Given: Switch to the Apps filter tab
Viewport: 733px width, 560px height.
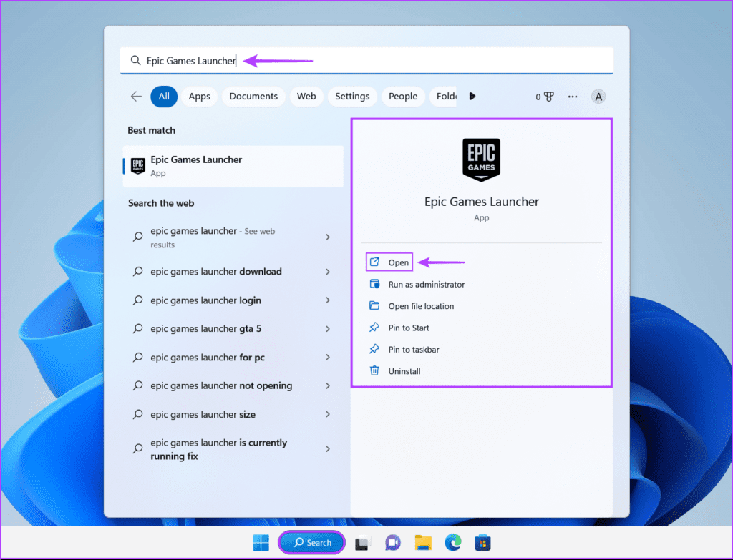Looking at the screenshot, I should (199, 97).
